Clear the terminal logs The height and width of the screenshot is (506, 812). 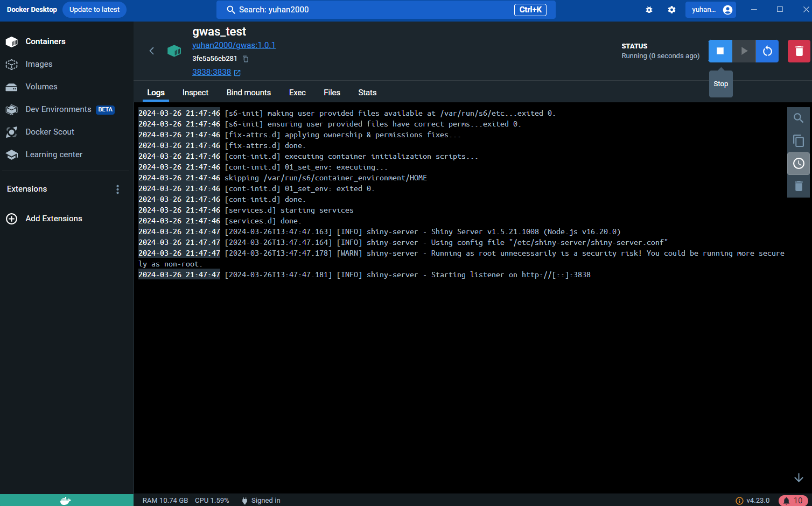click(799, 186)
